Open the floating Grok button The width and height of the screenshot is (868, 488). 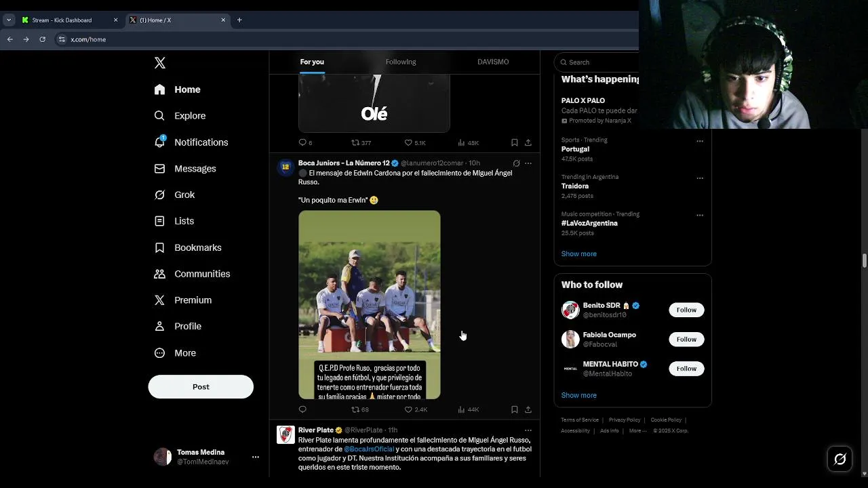click(840, 460)
